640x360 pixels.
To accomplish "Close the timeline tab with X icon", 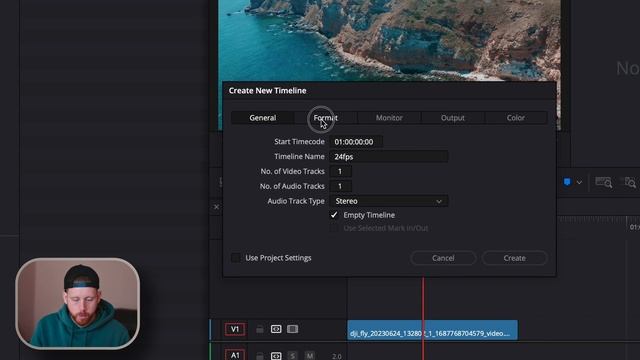I will pyautogui.click(x=216, y=207).
